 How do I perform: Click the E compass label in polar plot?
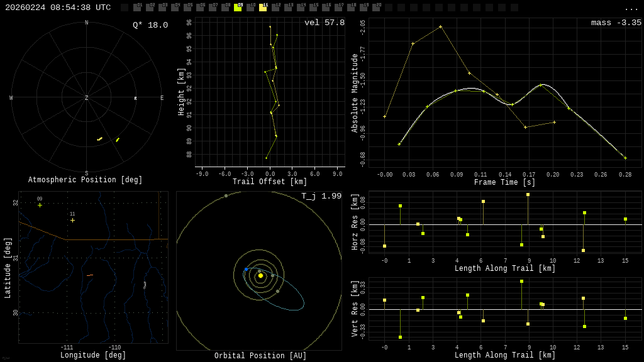click(x=162, y=97)
